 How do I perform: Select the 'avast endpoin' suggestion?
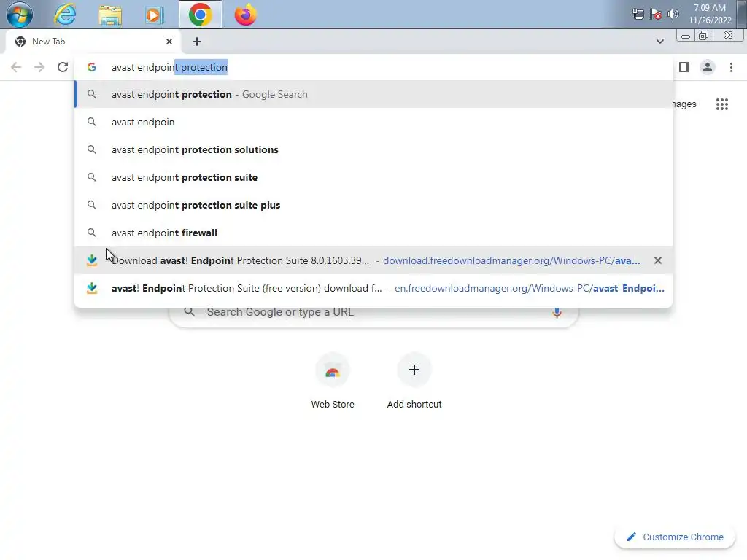click(x=373, y=122)
